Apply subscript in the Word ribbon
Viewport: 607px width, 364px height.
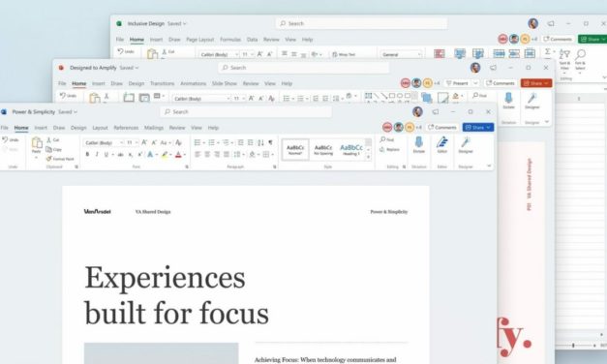(131, 155)
